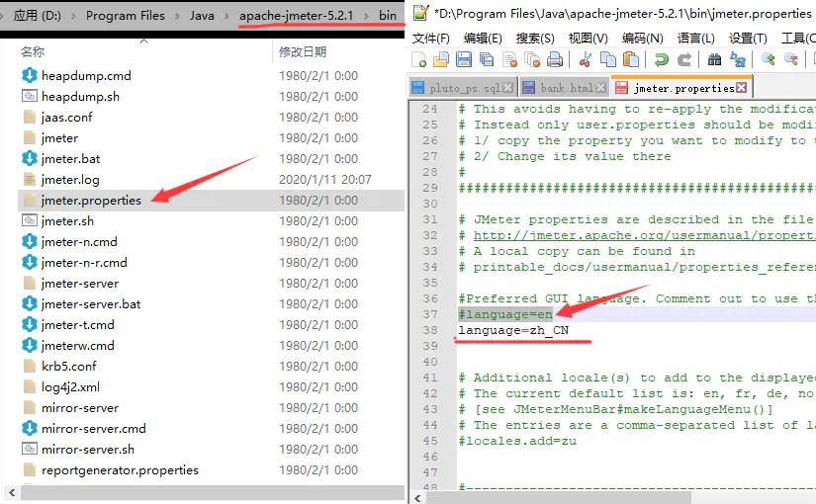Open the 设置(T) menu
The image size is (816, 504).
[x=748, y=39]
